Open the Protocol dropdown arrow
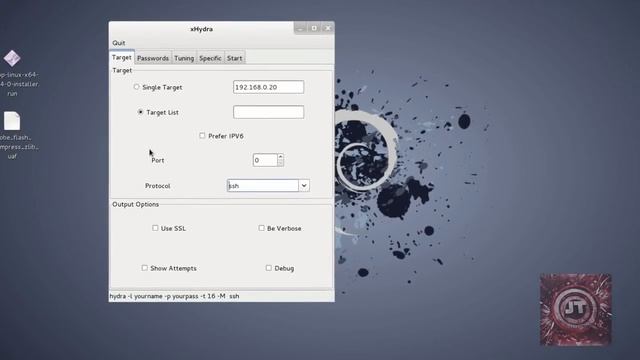This screenshot has width=640, height=360. [304, 186]
